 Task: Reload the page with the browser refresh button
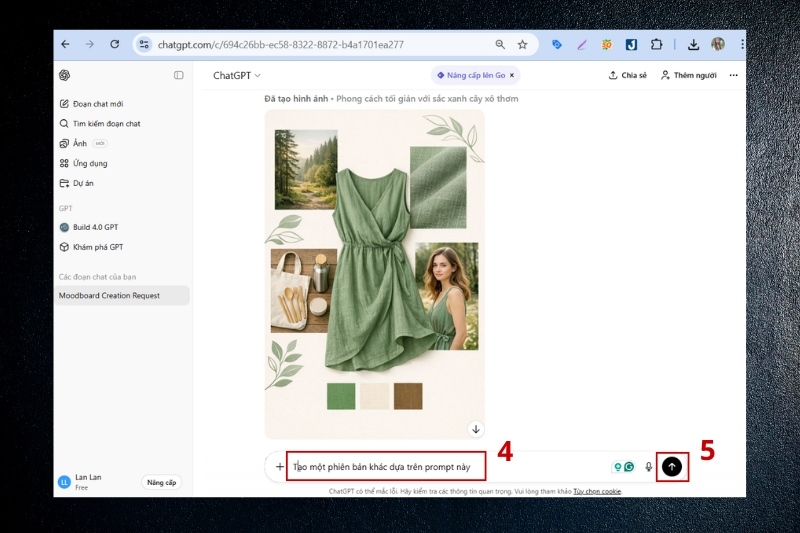pos(115,44)
